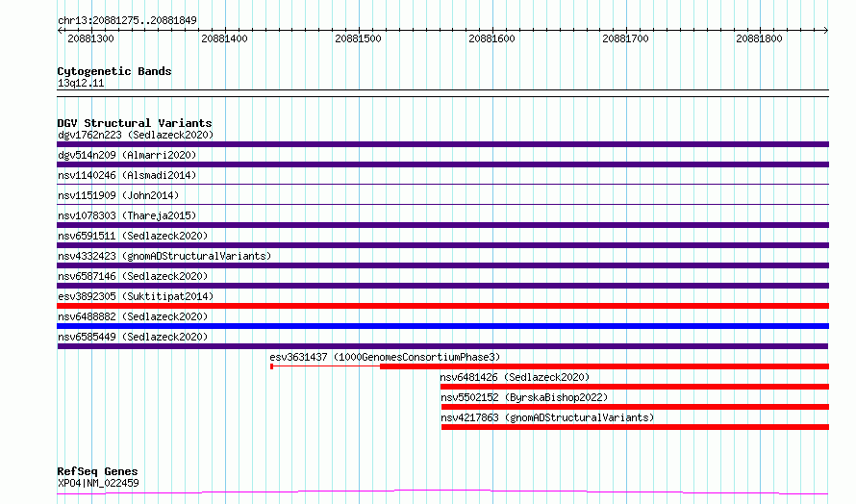Screen dimensions: 856x504
Task: Click ruler label 20881500
Action: click(358, 38)
